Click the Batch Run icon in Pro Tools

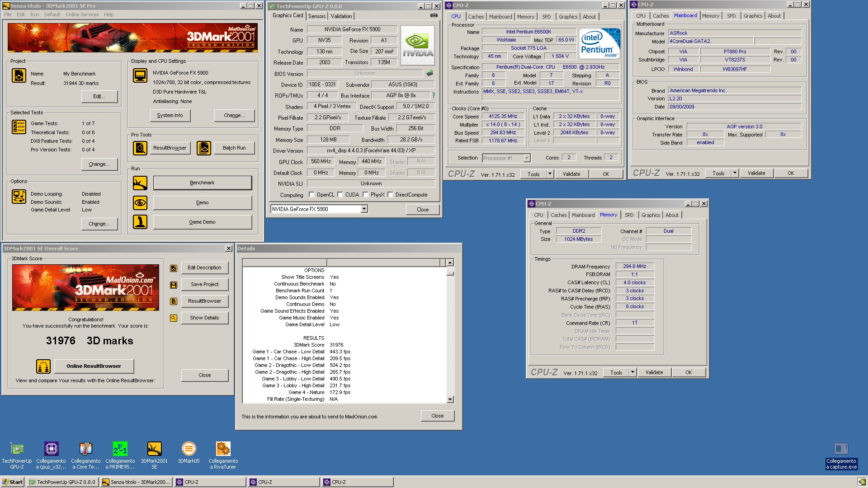204,148
